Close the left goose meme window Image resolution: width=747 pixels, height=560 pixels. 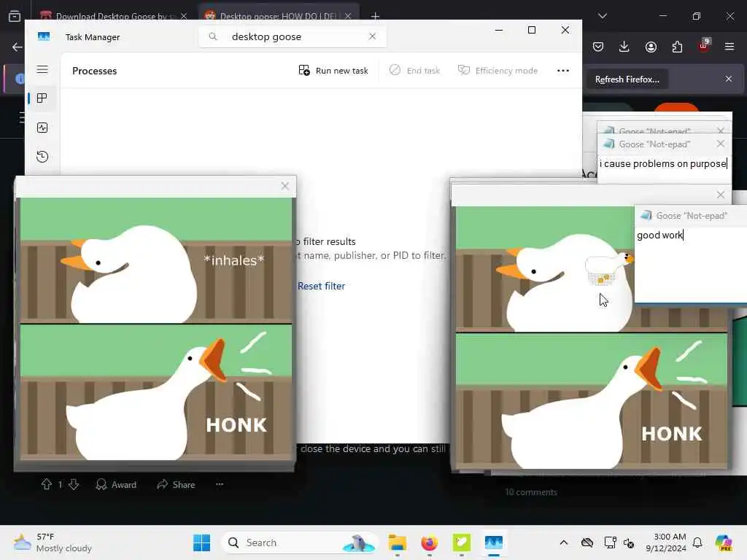285,186
